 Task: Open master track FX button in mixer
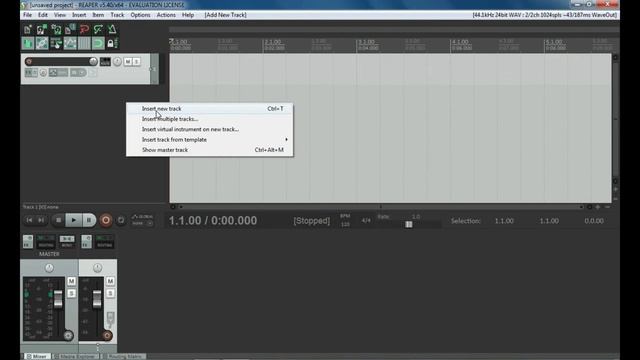tap(28, 242)
